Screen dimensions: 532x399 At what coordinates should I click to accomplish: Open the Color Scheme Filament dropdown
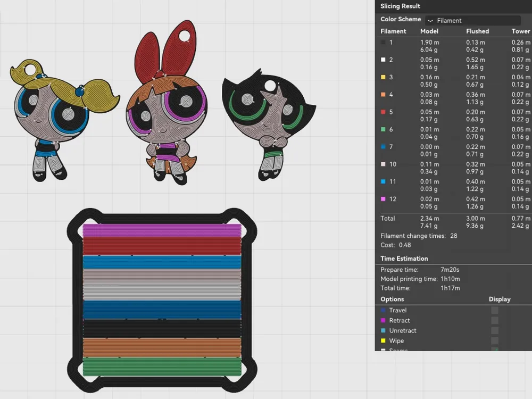472,20
